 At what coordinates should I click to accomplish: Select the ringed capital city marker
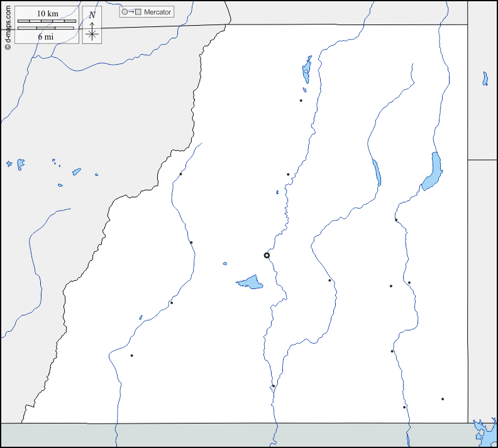tap(267, 255)
